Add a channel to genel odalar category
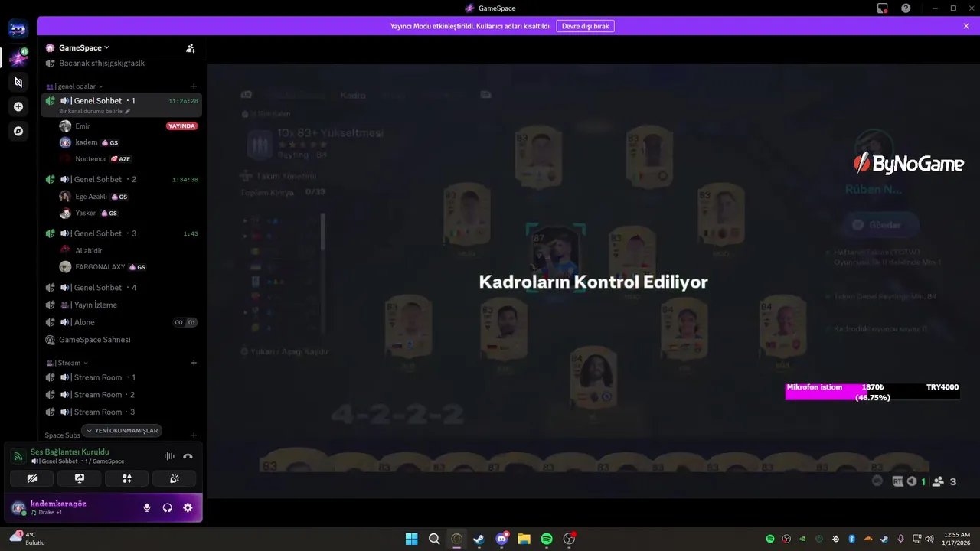Image resolution: width=980 pixels, height=551 pixels. (x=194, y=86)
